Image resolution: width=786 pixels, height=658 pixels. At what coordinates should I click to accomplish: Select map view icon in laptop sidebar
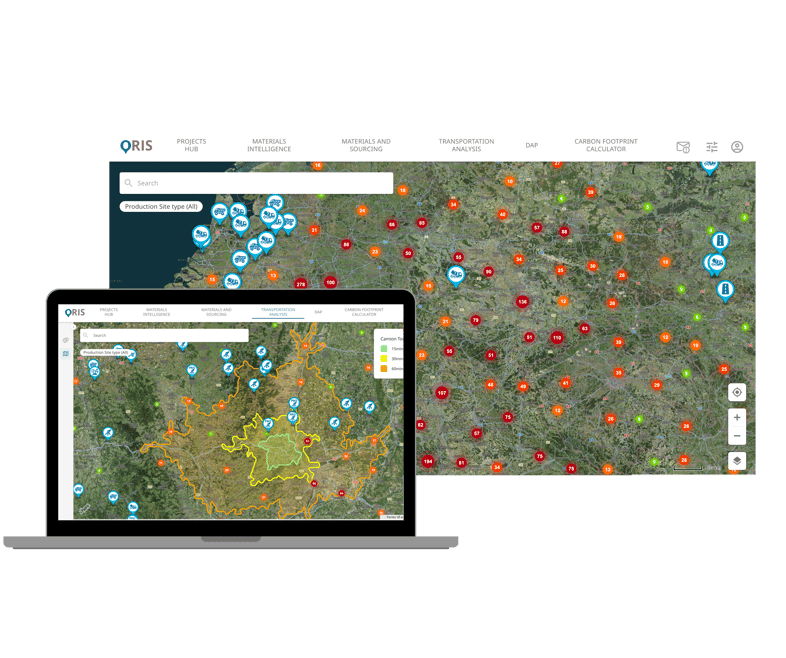click(x=66, y=353)
